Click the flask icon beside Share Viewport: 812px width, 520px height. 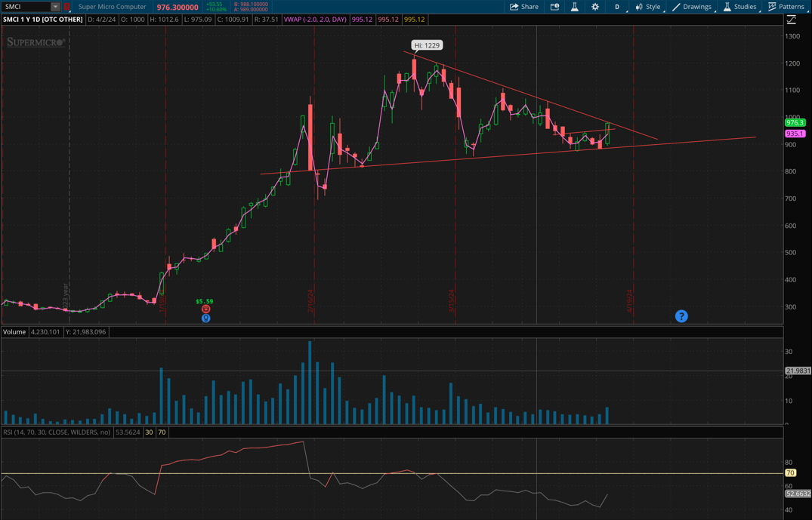[x=574, y=7]
